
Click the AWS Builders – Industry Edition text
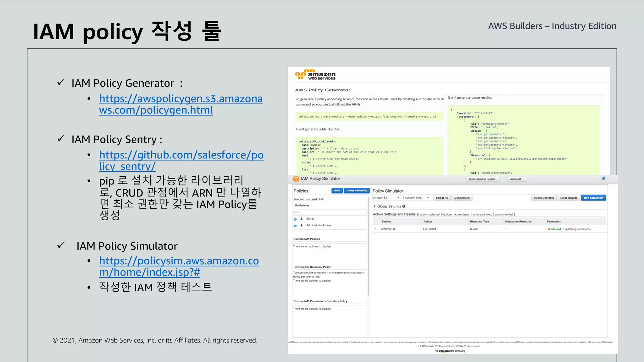[552, 26]
